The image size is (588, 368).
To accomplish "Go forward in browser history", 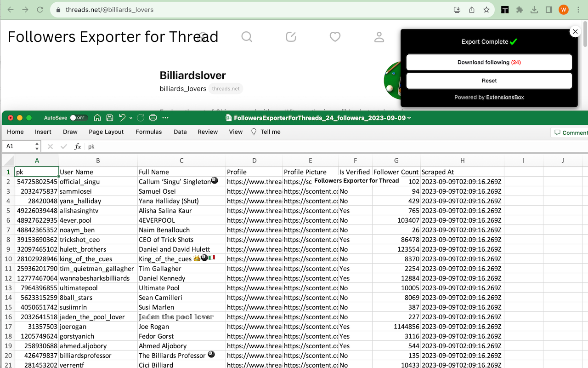I will tap(25, 10).
